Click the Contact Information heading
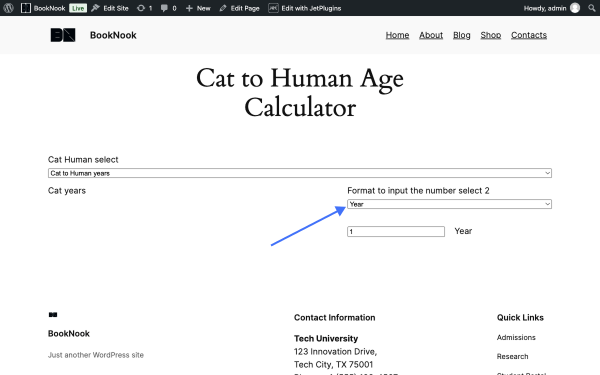The image size is (600, 375). (x=334, y=317)
